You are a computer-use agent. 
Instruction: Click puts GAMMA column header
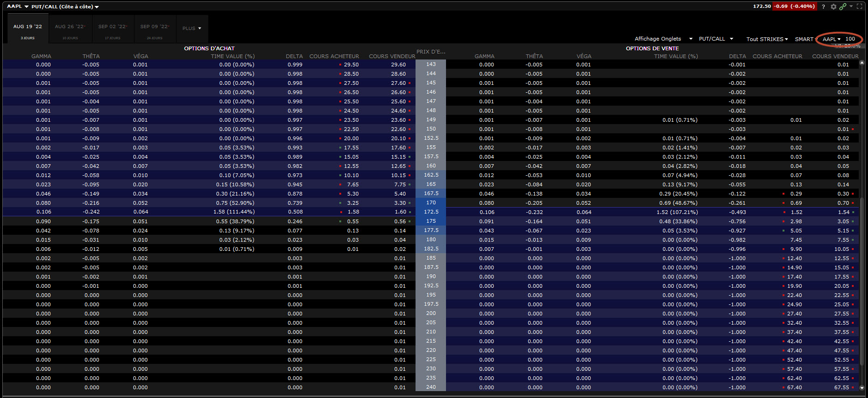tap(484, 56)
